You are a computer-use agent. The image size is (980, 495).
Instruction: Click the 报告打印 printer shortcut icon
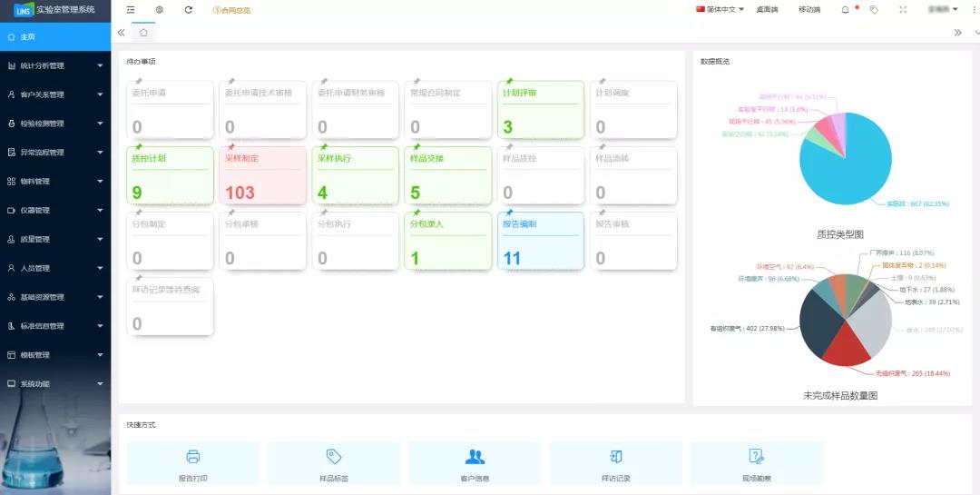(192, 456)
